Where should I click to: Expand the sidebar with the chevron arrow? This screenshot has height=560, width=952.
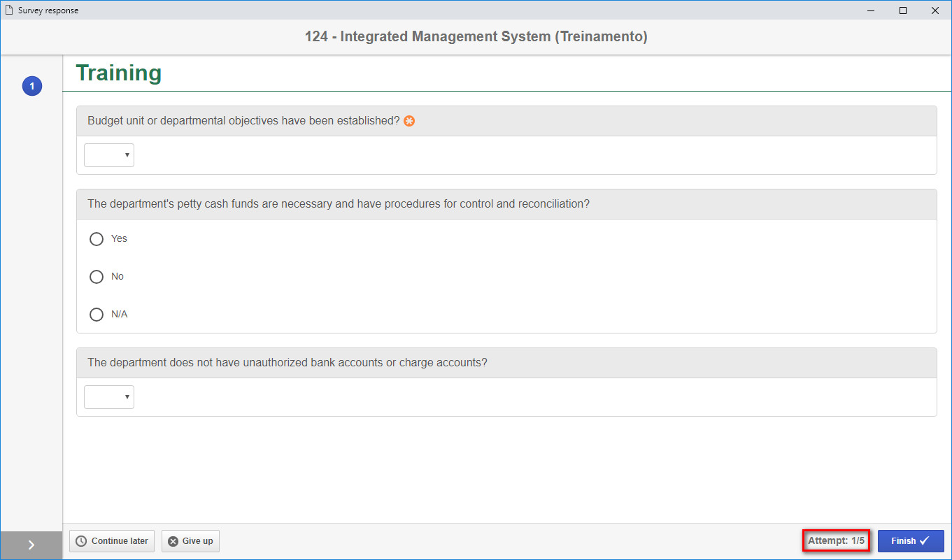(x=31, y=545)
